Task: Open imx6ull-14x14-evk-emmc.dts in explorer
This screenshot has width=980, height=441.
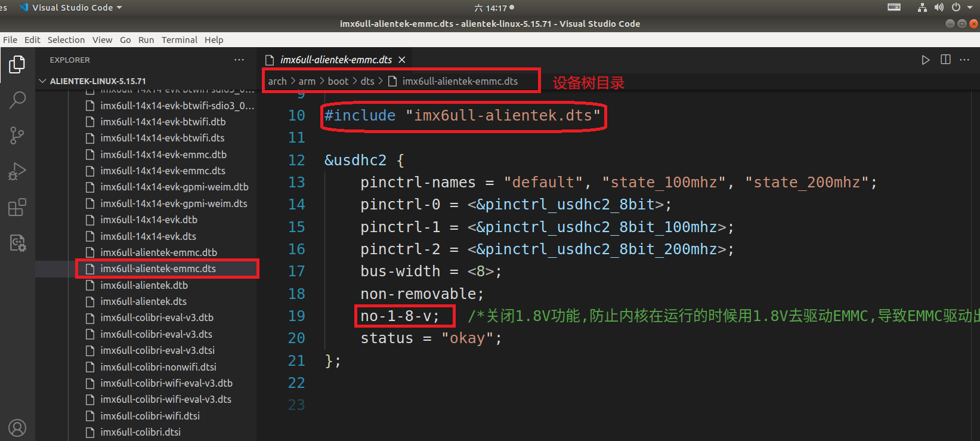Action: [x=163, y=171]
